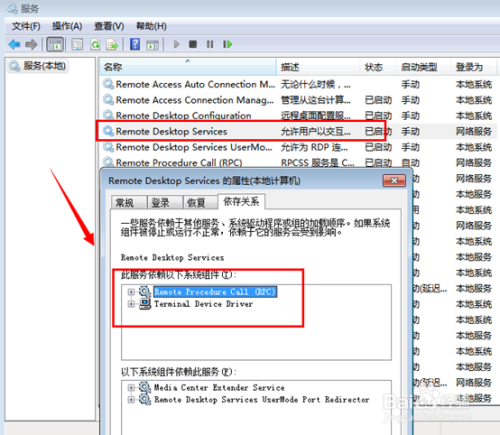Click 自动 startup type of Remote Procedure Call

point(410,163)
